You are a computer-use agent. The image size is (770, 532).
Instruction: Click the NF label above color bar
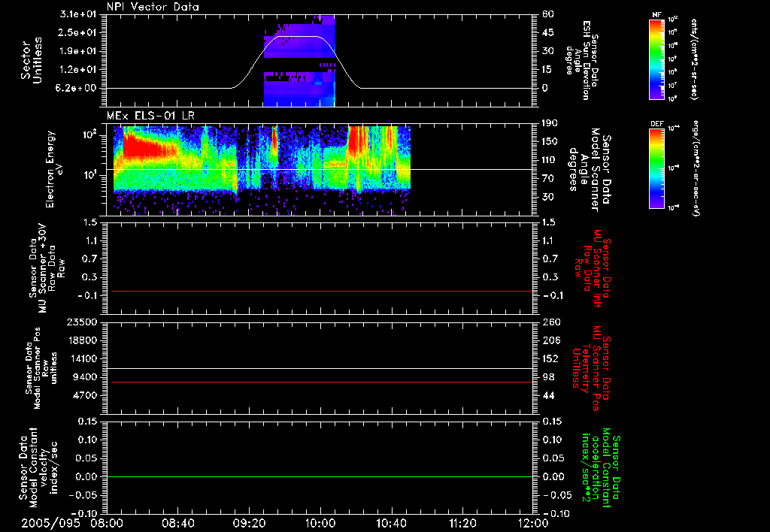(657, 15)
